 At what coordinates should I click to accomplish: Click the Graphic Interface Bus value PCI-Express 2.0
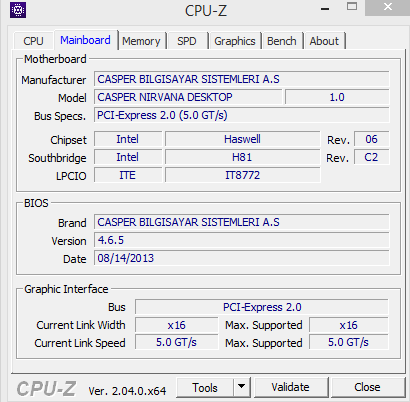point(262,307)
